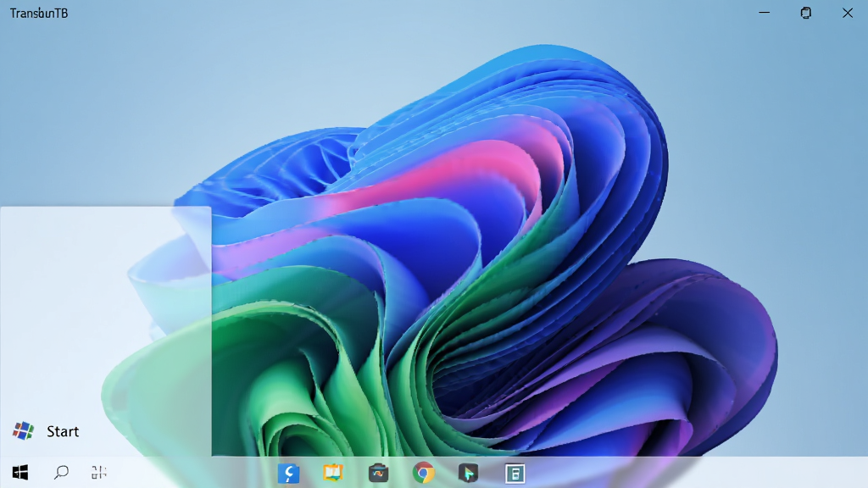Close the TransbunTB window

pyautogui.click(x=848, y=13)
